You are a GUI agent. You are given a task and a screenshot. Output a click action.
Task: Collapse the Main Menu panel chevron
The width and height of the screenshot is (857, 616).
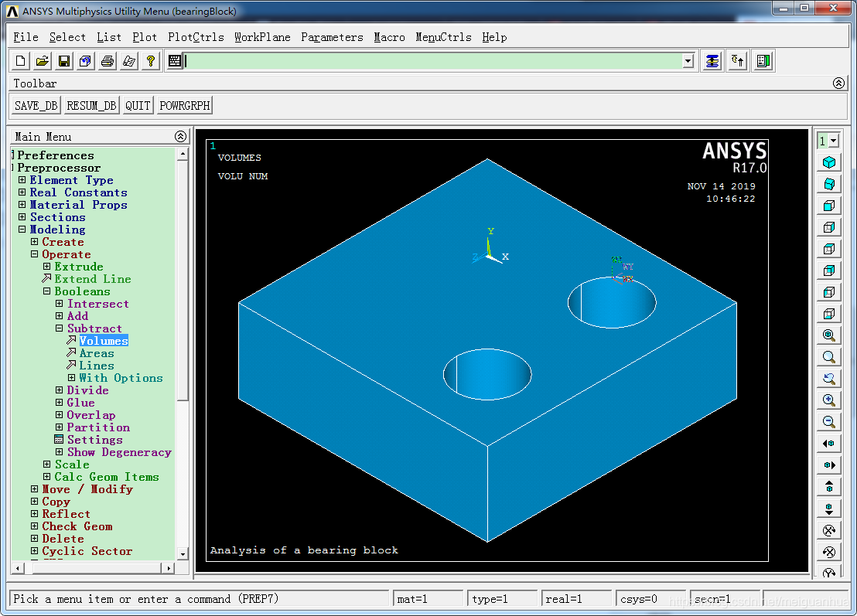tap(180, 137)
